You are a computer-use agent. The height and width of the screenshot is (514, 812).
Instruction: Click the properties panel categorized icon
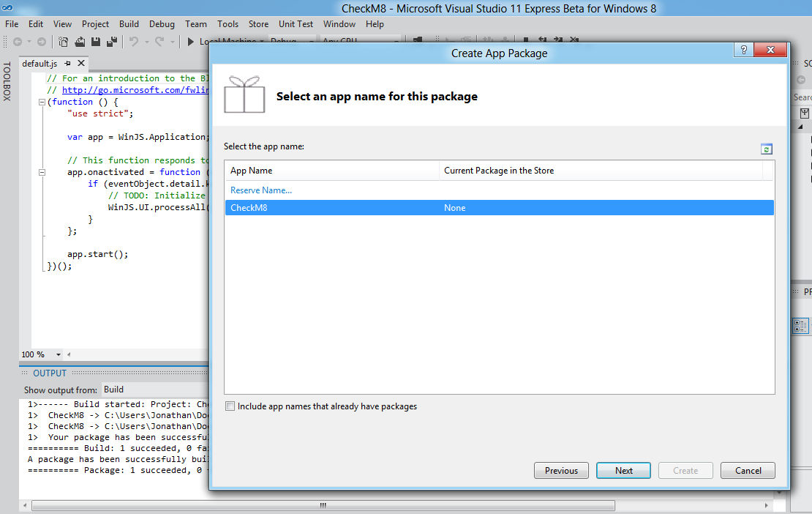(800, 326)
